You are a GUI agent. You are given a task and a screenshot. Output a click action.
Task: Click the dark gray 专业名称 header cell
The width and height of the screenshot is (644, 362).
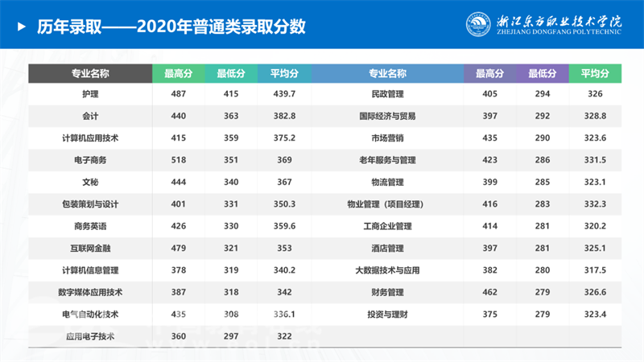pos(90,73)
